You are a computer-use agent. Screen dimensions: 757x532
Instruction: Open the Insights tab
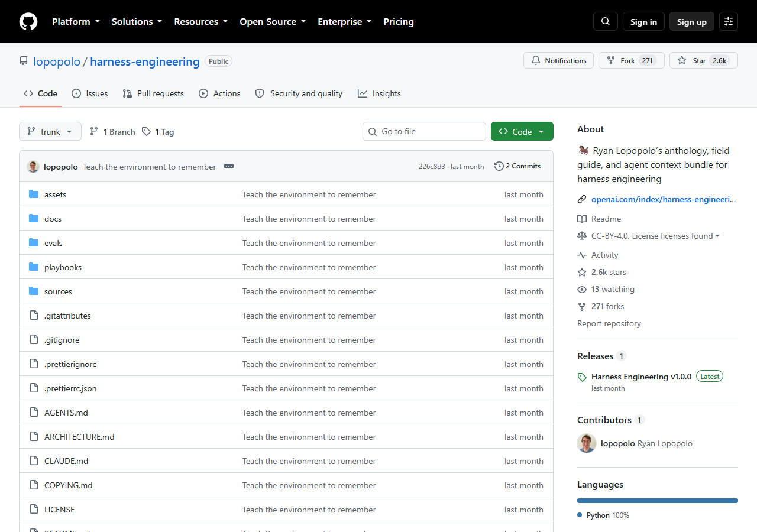[379, 93]
